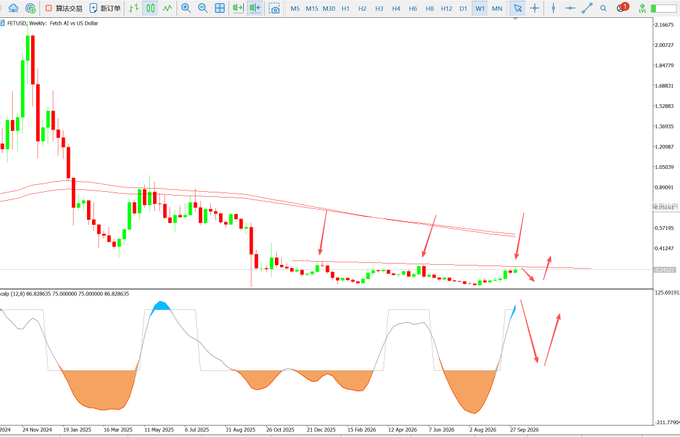Select the H2 timeframe
This screenshot has width=680, height=437.
(363, 8)
